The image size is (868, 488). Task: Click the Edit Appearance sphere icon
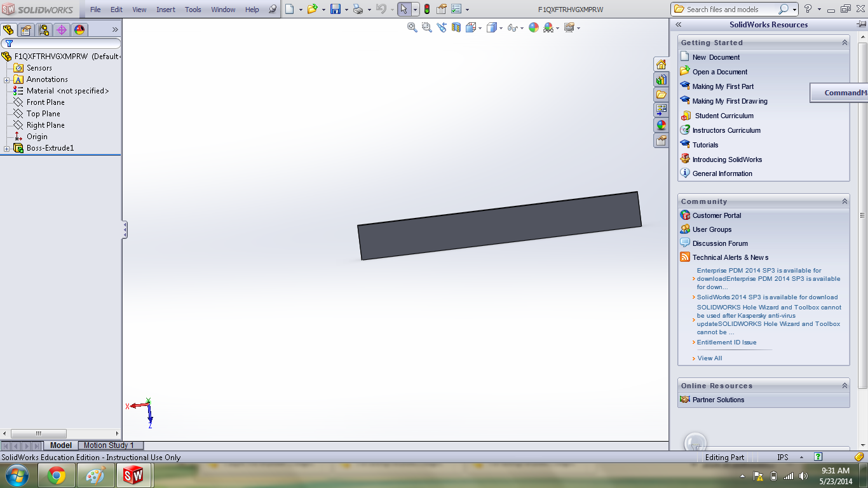[x=534, y=27]
